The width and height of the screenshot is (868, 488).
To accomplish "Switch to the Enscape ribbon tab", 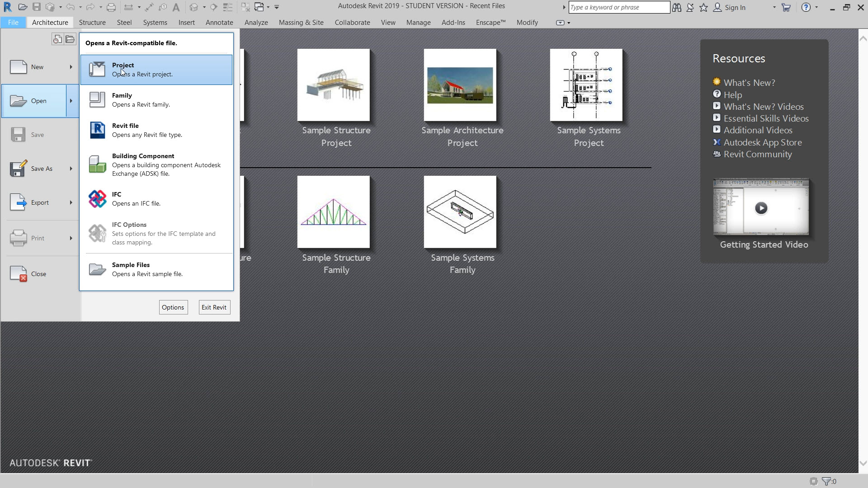I will click(x=491, y=22).
